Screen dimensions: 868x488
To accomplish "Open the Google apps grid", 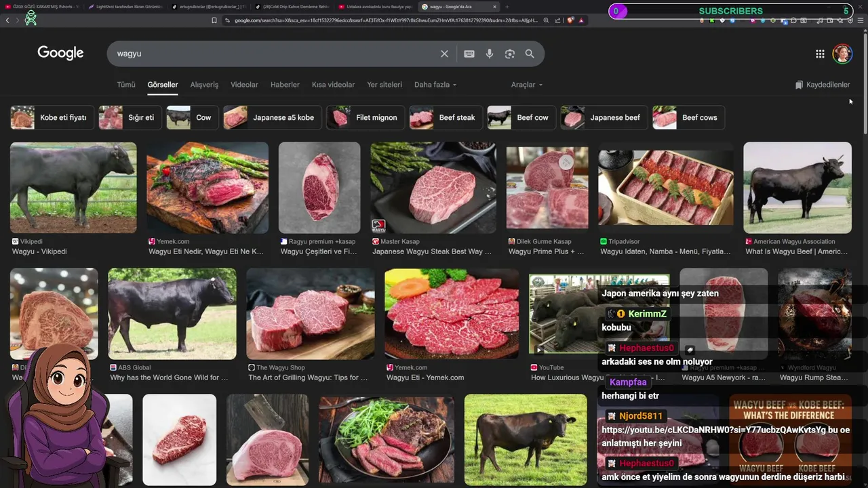I will pyautogui.click(x=820, y=54).
